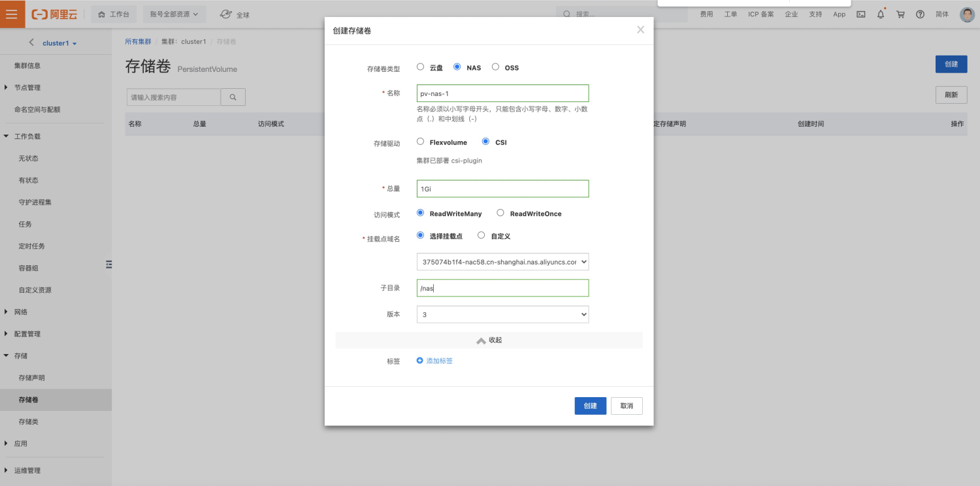Open the tickets (工单) menu
The width and height of the screenshot is (980, 486).
tap(730, 14)
